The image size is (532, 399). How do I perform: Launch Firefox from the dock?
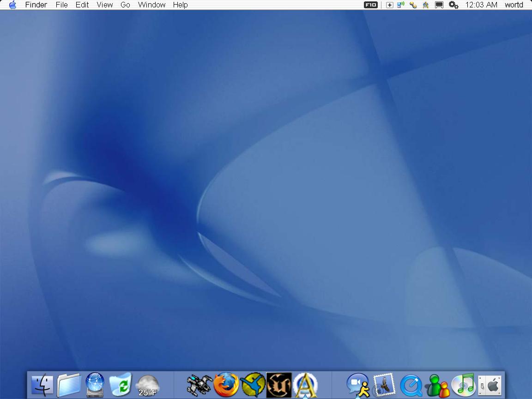tap(226, 385)
